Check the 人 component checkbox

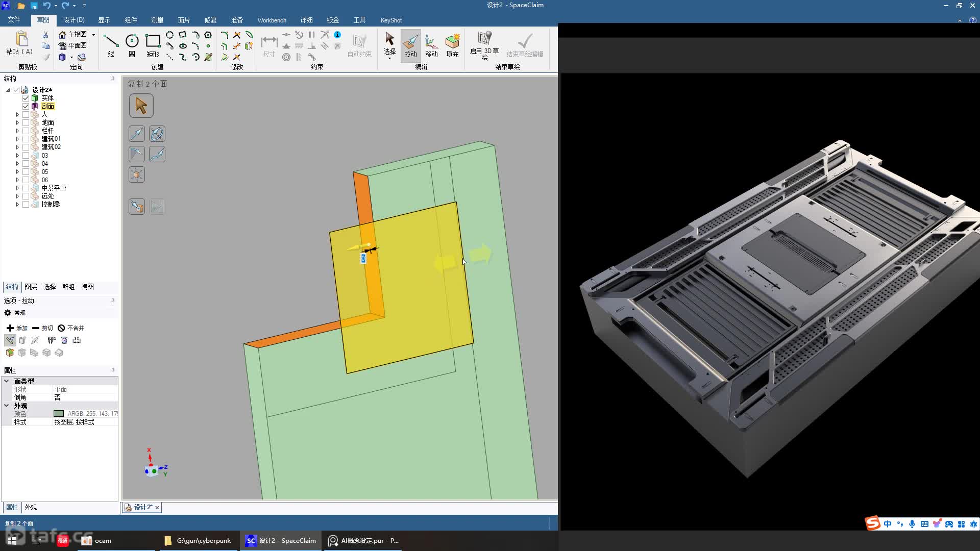point(26,114)
